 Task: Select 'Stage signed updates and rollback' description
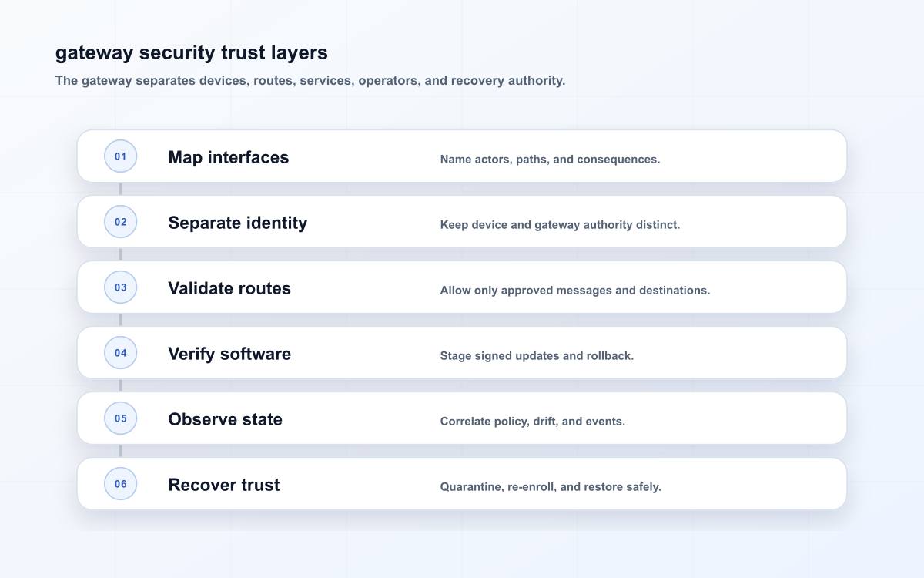(537, 356)
